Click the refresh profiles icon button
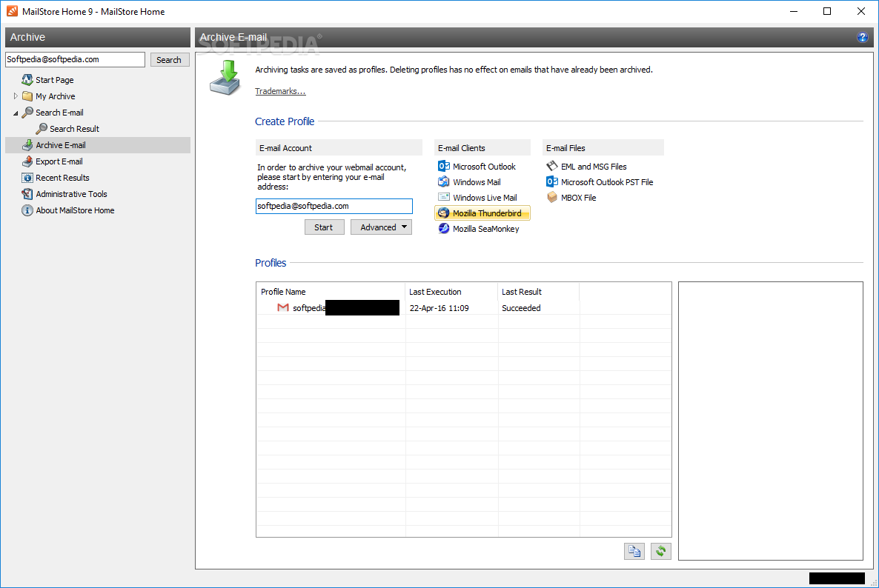Screen dimensions: 879x588 tap(661, 551)
